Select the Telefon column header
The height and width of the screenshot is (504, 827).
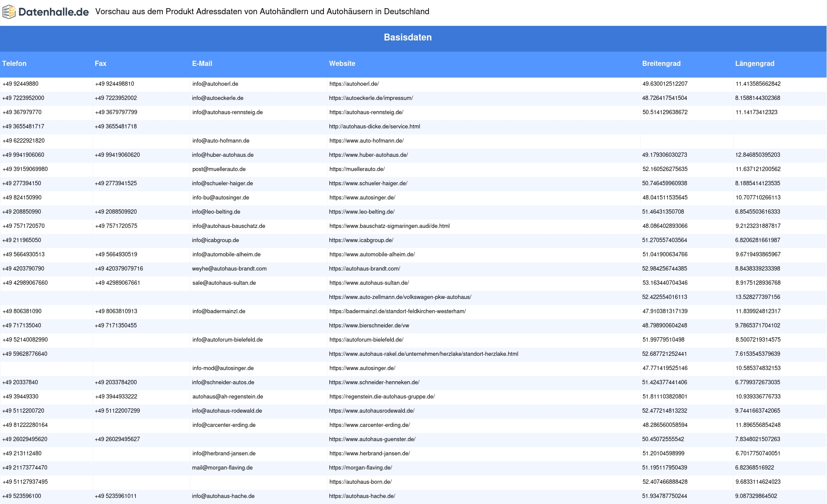click(x=14, y=64)
